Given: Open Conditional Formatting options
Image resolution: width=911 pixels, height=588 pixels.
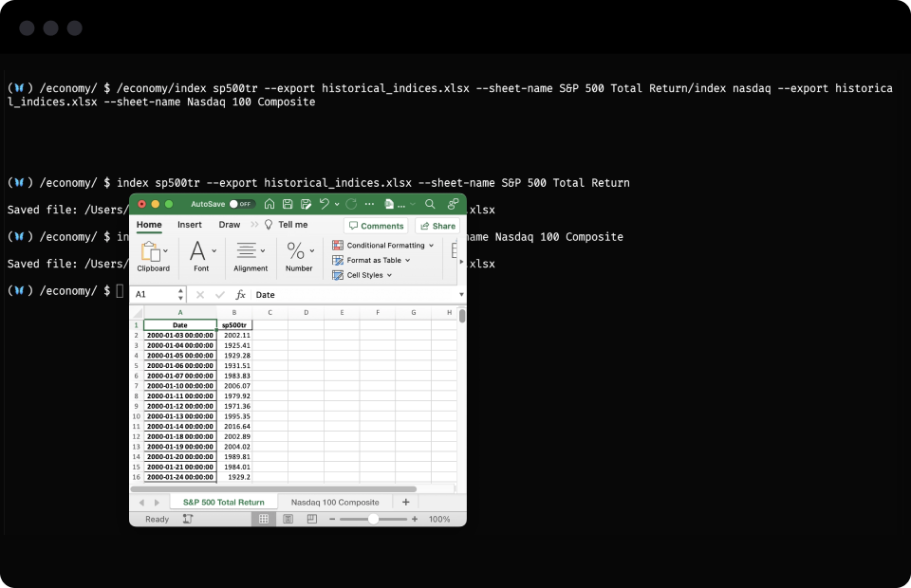Looking at the screenshot, I should click(x=385, y=246).
